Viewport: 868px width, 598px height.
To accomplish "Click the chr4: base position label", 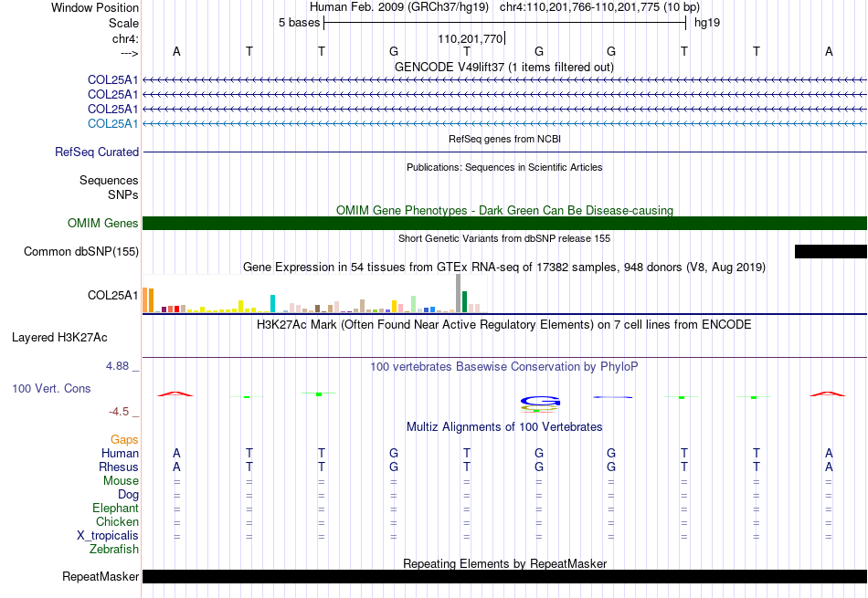I will click(x=125, y=38).
